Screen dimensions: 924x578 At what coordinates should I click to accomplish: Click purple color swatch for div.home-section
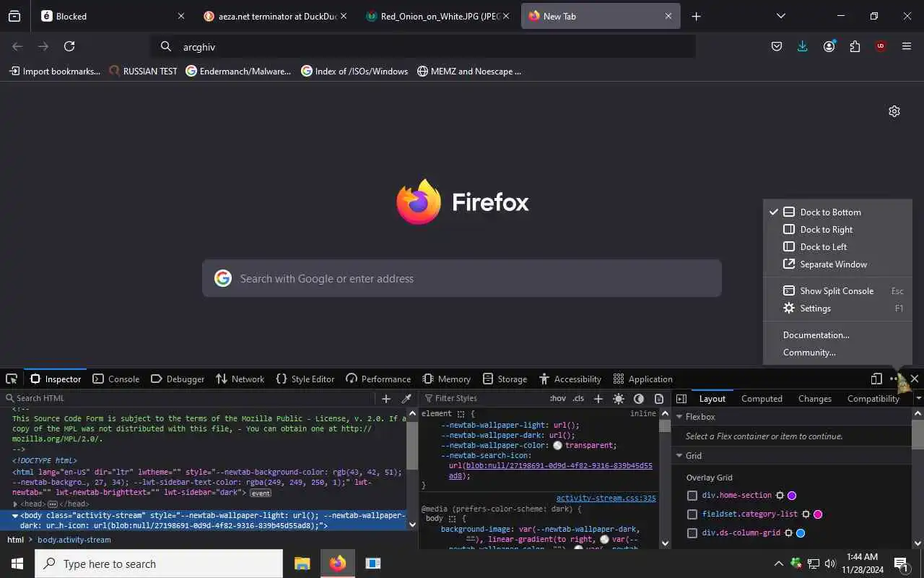click(792, 496)
